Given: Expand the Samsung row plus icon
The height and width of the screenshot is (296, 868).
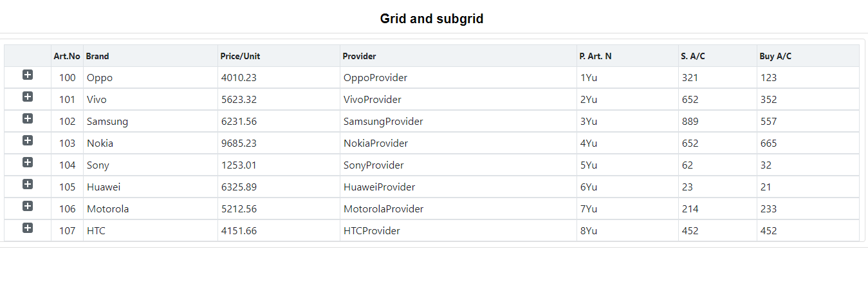Looking at the screenshot, I should pyautogui.click(x=28, y=119).
